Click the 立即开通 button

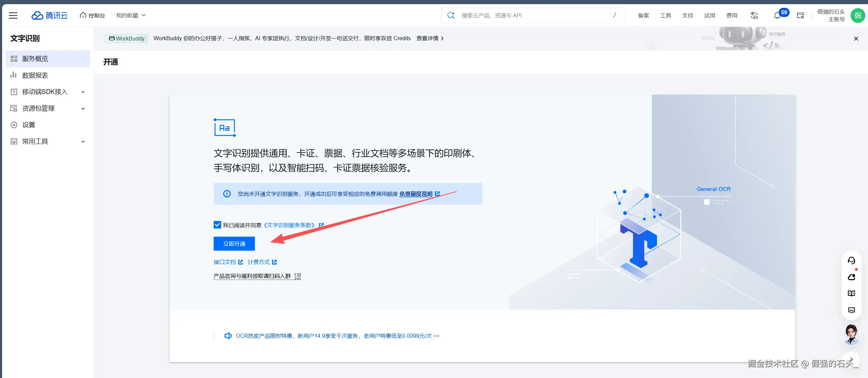pos(234,244)
